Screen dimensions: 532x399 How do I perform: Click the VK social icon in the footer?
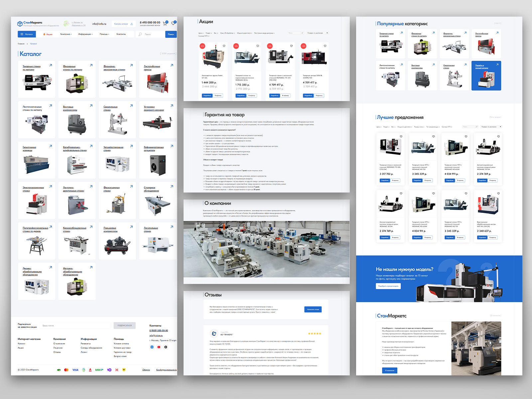(152, 347)
